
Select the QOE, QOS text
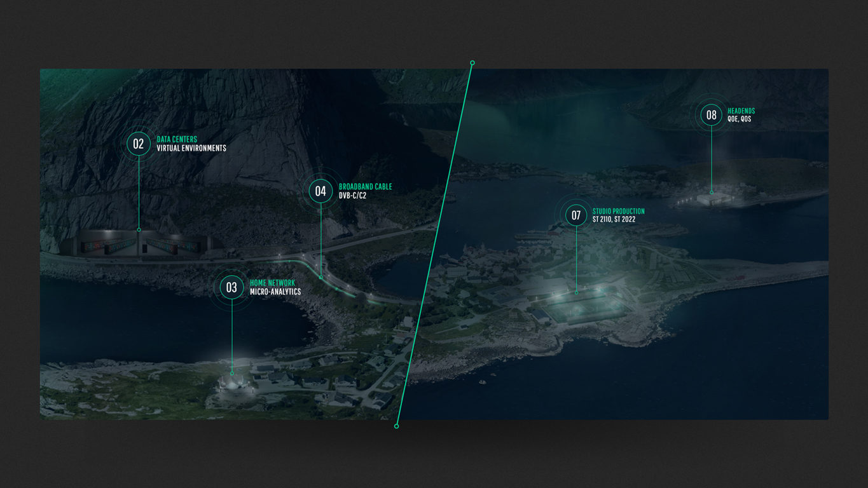pyautogui.click(x=740, y=119)
